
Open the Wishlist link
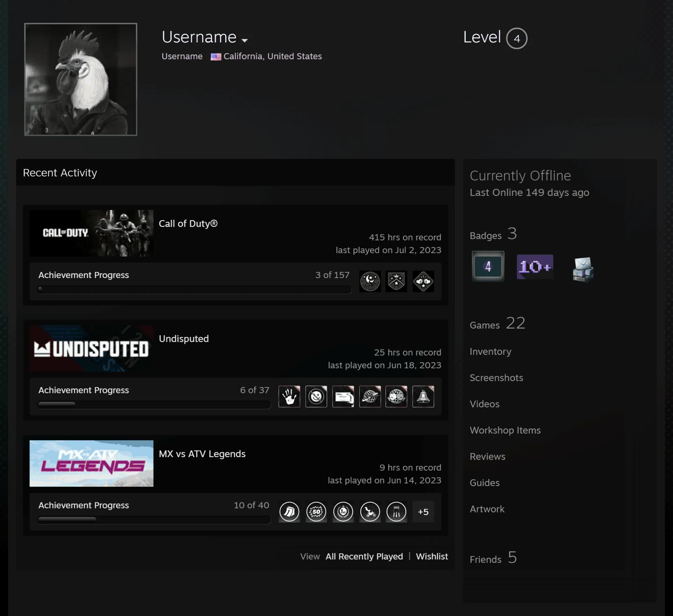pyautogui.click(x=432, y=556)
